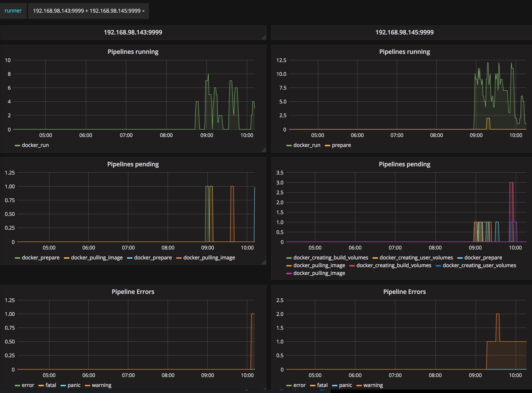This screenshot has width=532, height=393.
Task: Open left Pipeline Errors panel title menu
Action: click(133, 292)
